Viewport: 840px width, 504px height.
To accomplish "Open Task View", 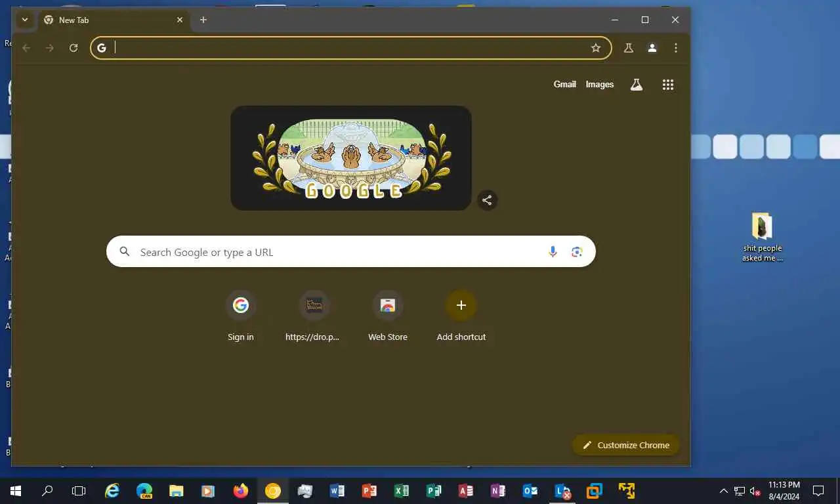I will [x=79, y=491].
